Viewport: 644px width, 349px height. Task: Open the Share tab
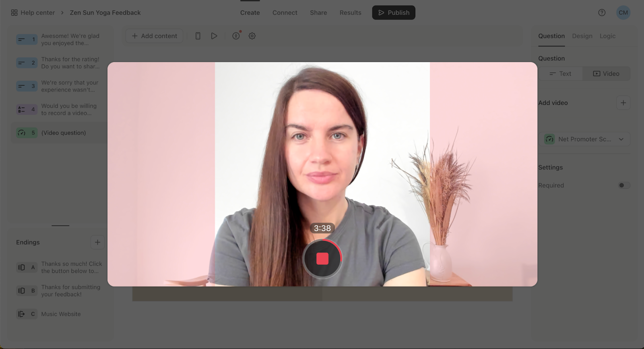[318, 12]
